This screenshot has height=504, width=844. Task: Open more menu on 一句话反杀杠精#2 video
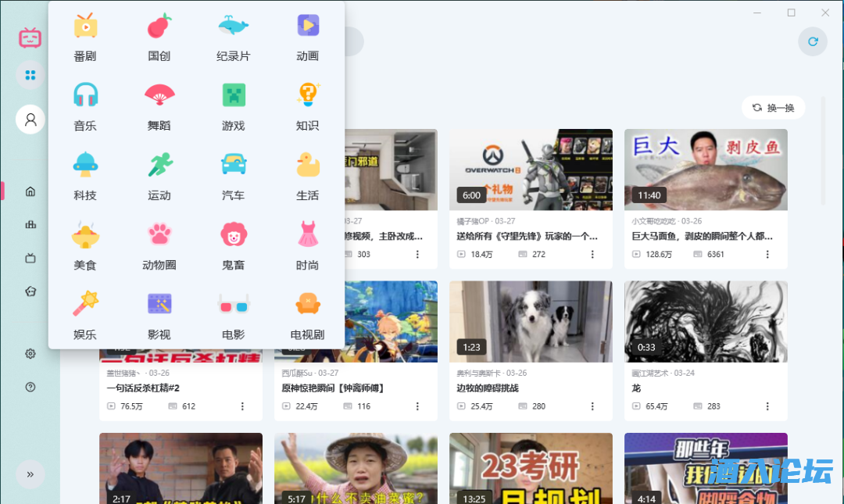[241, 406]
